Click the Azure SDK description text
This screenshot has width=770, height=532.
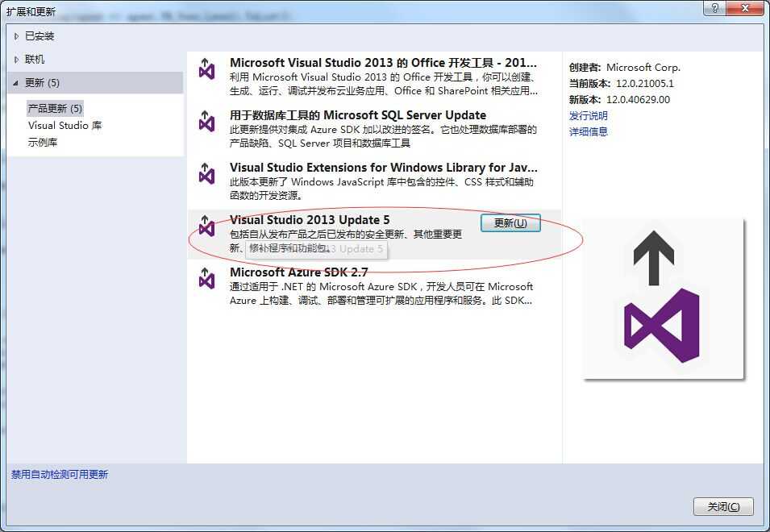tap(381, 293)
